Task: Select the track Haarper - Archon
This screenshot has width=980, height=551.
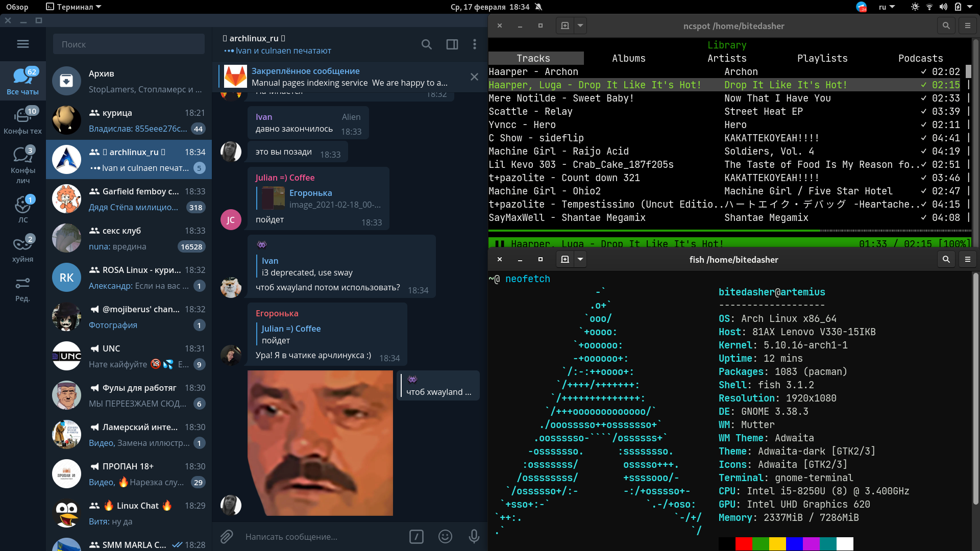Action: [x=725, y=71]
